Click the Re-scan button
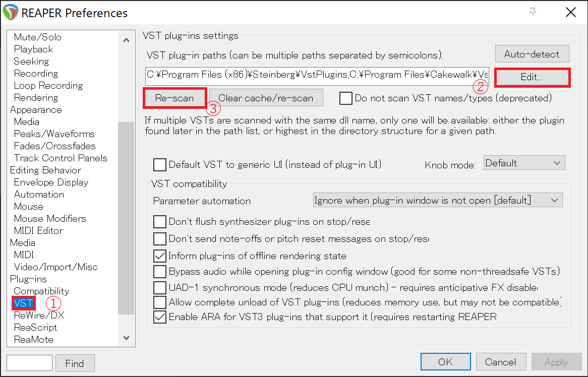The image size is (588, 377). (174, 98)
